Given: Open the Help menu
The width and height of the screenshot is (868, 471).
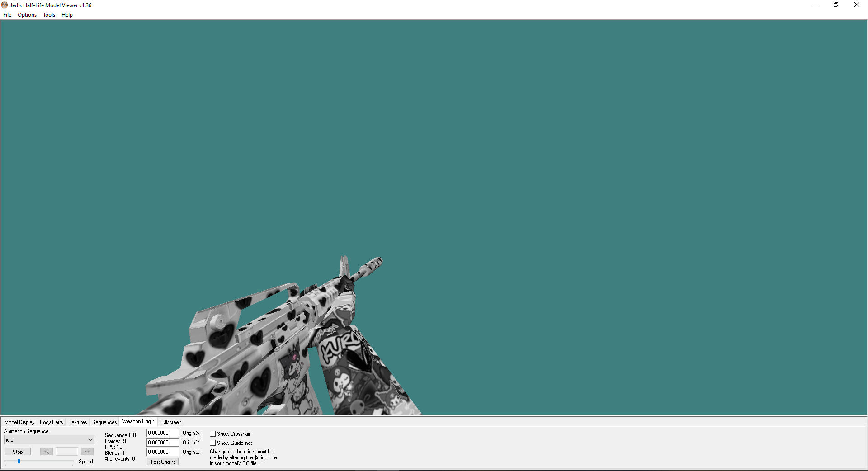Looking at the screenshot, I should click(x=67, y=15).
